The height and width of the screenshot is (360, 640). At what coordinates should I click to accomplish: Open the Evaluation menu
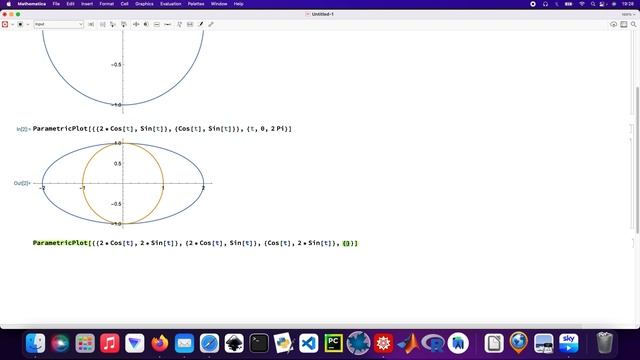(x=171, y=4)
